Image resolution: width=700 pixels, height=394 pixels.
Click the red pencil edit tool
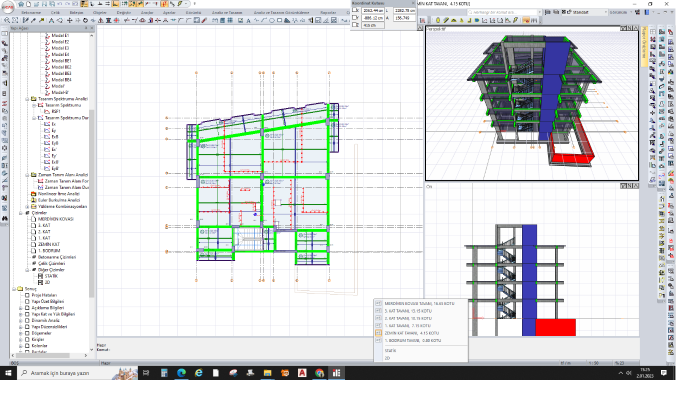(204, 20)
